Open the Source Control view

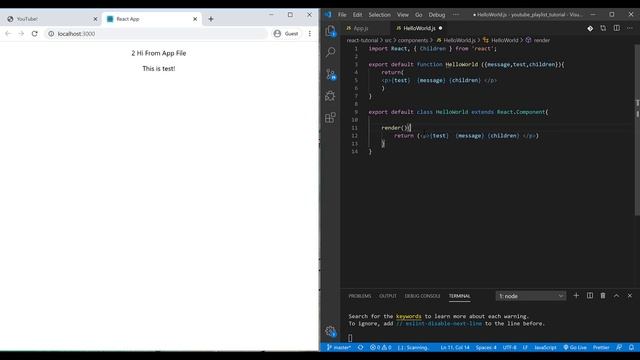pyautogui.click(x=331, y=74)
